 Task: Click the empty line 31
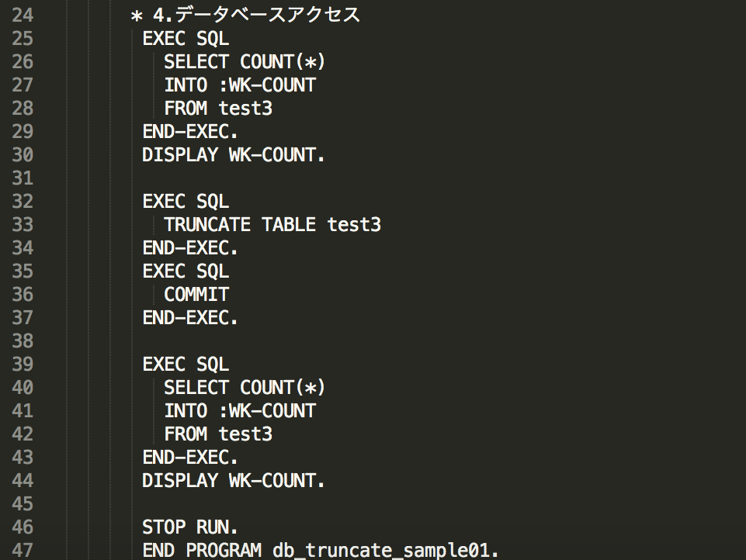(x=380, y=178)
